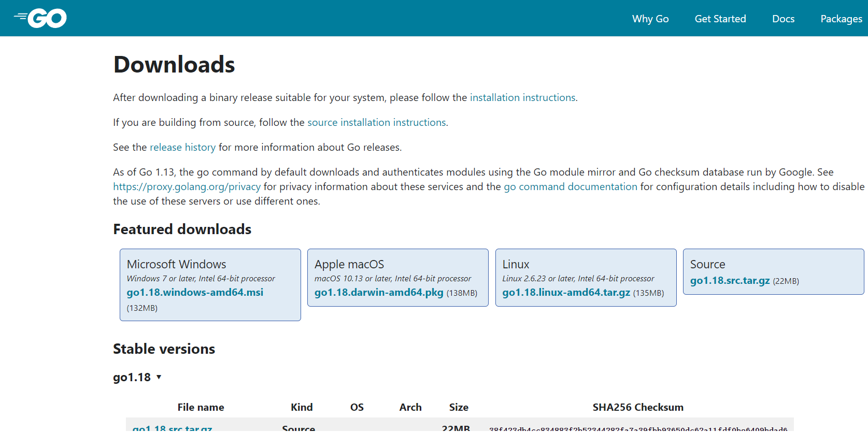Click the macOS 10.13 or later requirement text
This screenshot has height=432, width=868.
pyautogui.click(x=393, y=279)
